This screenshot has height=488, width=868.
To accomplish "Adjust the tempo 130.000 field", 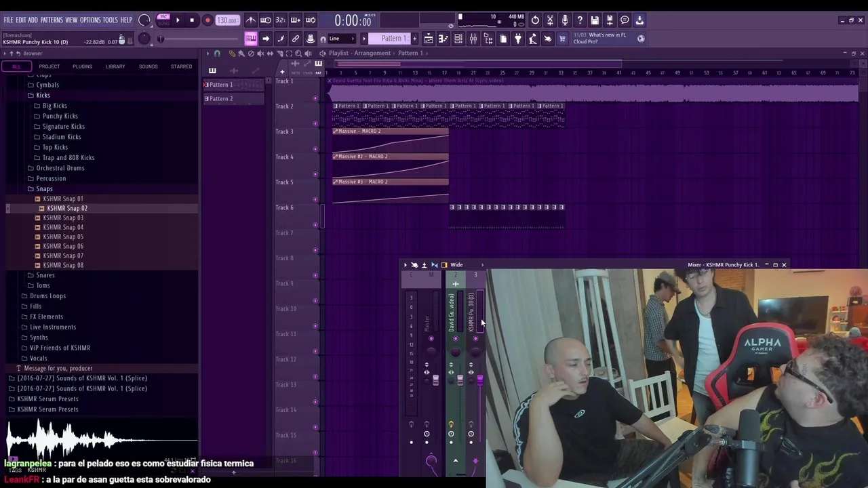I will pos(227,20).
